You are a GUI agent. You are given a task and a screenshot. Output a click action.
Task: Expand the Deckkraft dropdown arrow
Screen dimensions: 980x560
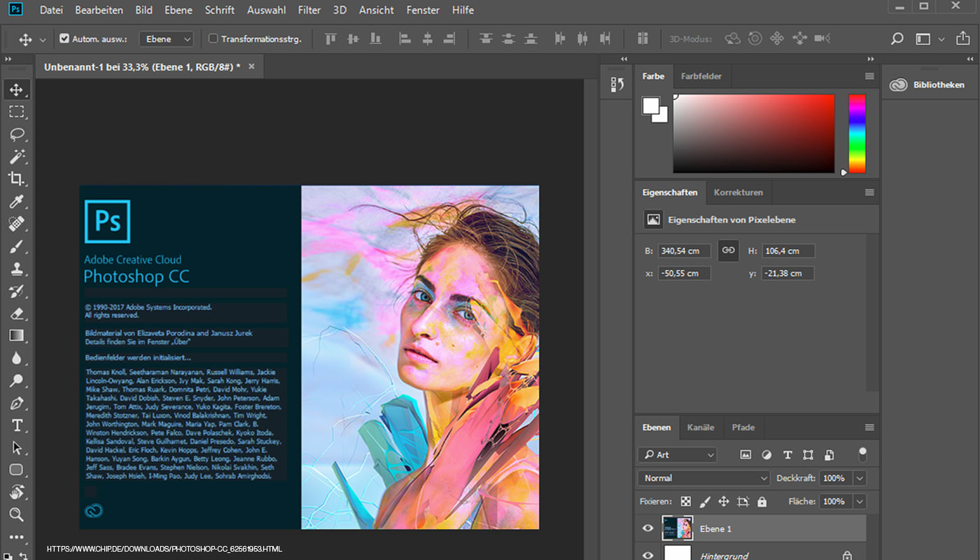tap(860, 477)
